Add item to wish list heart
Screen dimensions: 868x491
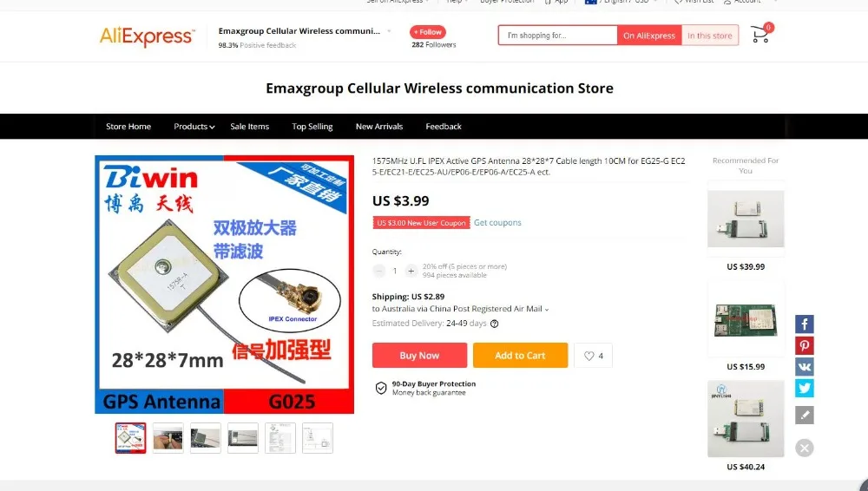[x=593, y=356]
